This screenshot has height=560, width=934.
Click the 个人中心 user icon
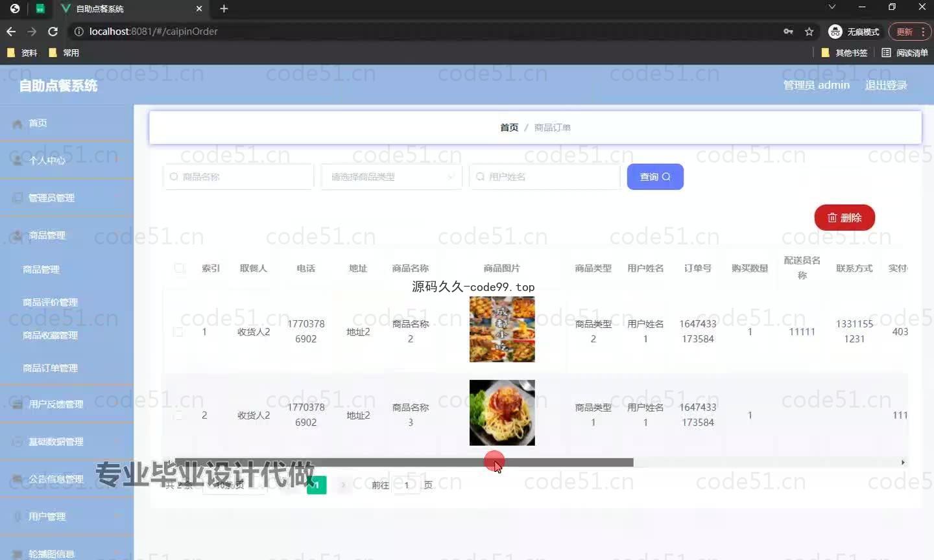coord(18,160)
